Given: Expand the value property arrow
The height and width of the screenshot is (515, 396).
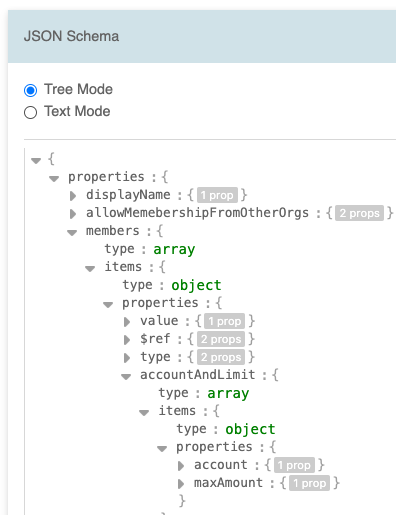Looking at the screenshot, I should 127,322.
